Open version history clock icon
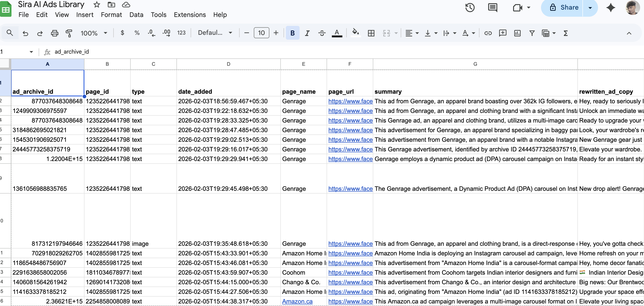This screenshot has height=306, width=644. tap(470, 8)
